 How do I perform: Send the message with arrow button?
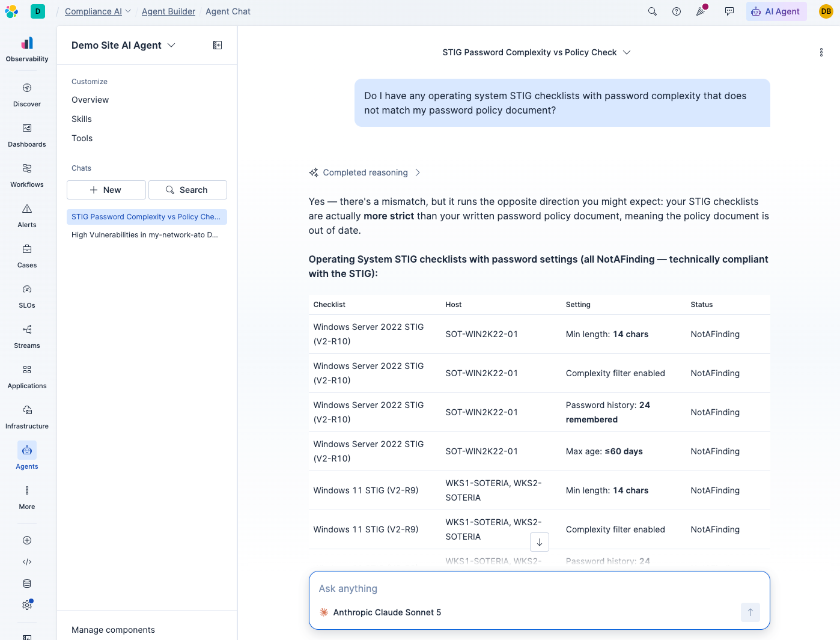[x=750, y=612]
